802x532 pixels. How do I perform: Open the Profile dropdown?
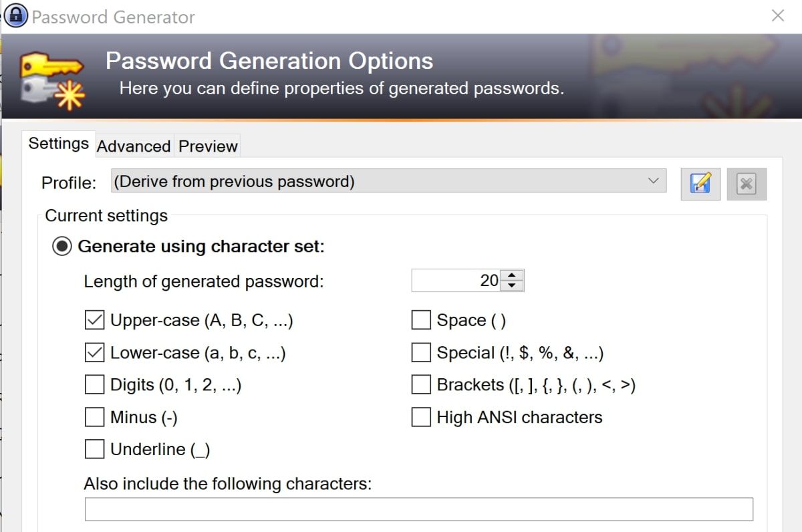point(388,181)
